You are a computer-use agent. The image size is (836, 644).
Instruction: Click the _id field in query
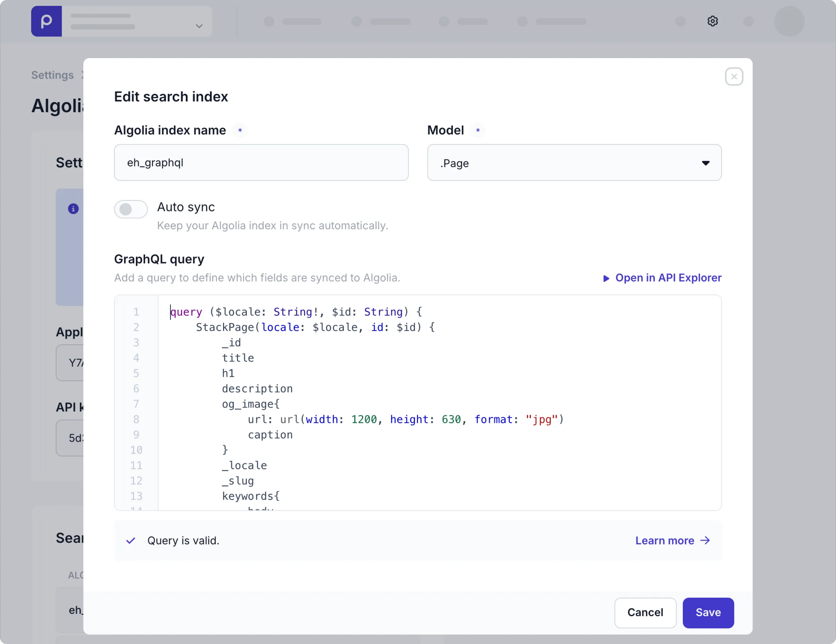click(x=231, y=343)
